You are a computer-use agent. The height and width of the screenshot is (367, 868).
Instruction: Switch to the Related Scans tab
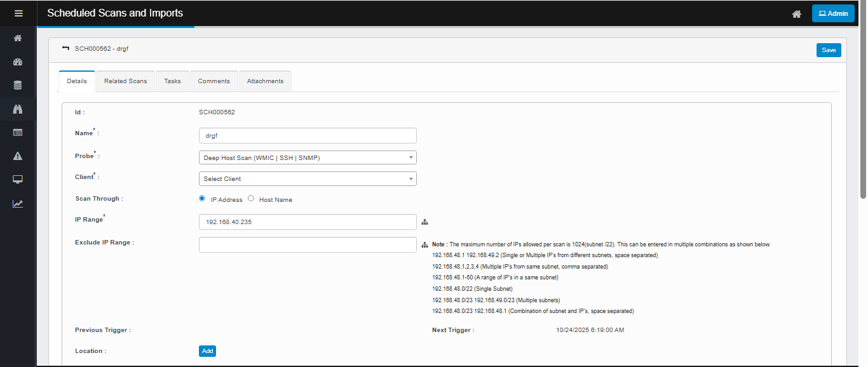point(125,81)
